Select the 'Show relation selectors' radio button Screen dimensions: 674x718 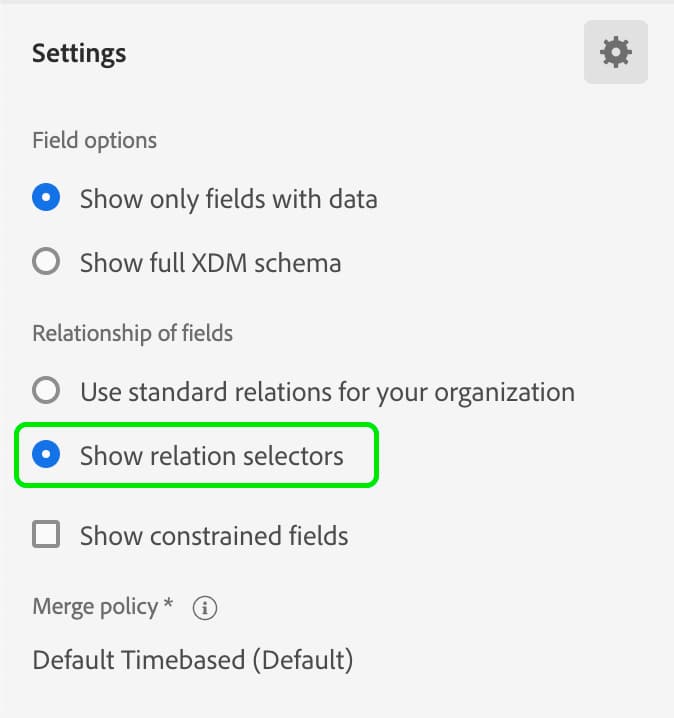point(46,456)
